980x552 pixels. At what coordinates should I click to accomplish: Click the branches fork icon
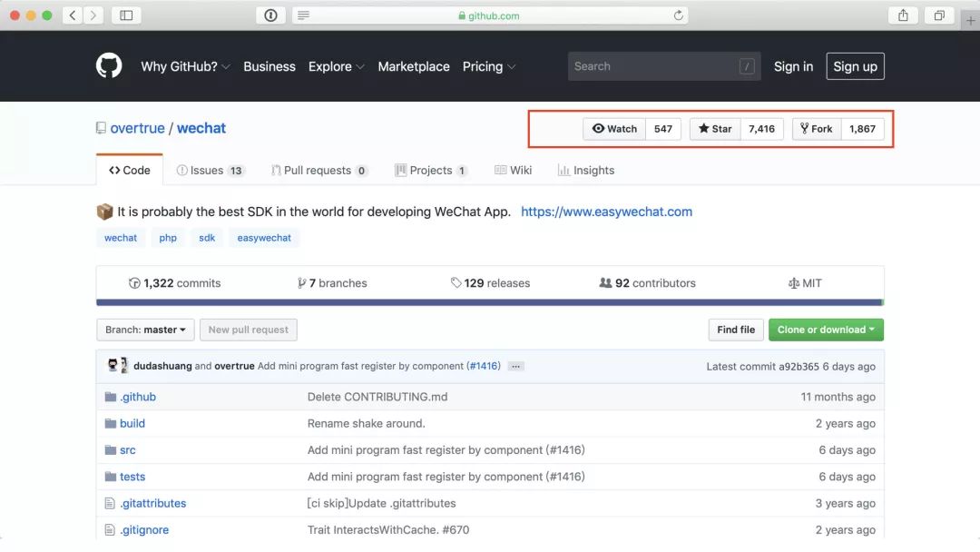(302, 283)
